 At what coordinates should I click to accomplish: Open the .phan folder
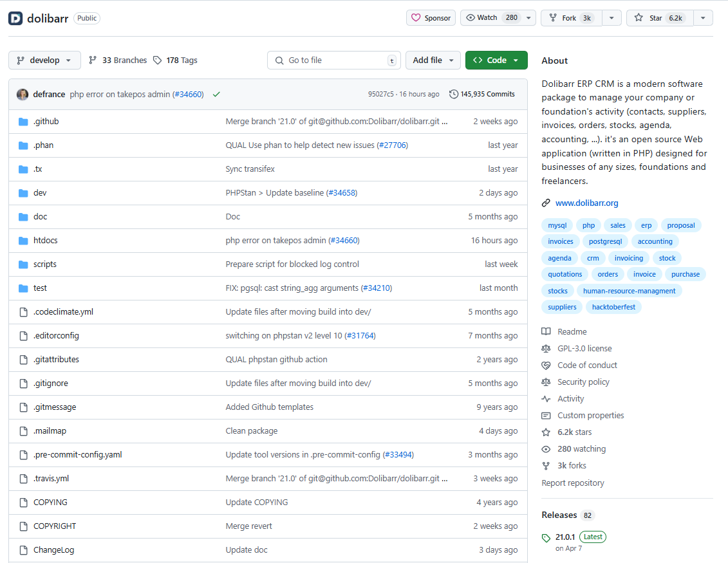pyautogui.click(x=43, y=145)
